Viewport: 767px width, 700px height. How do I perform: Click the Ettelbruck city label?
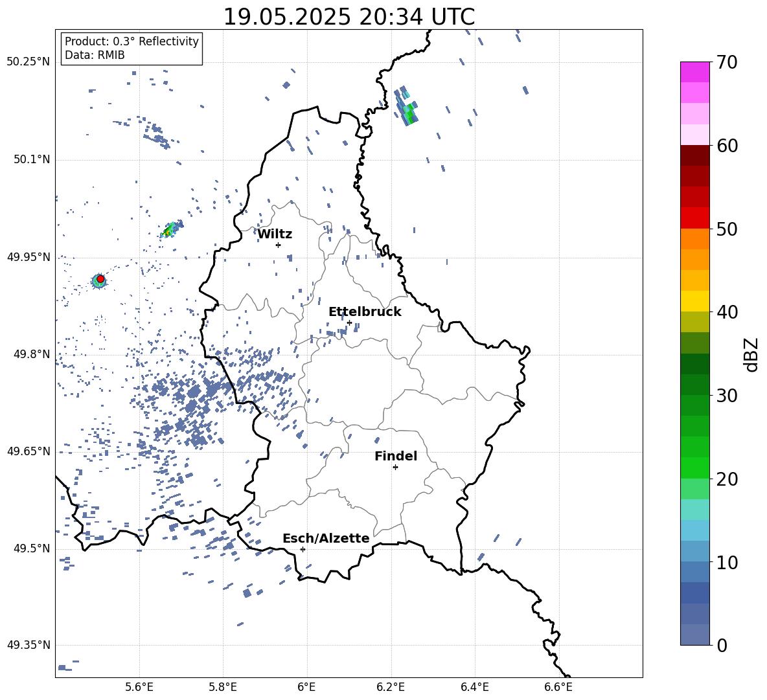coord(365,312)
